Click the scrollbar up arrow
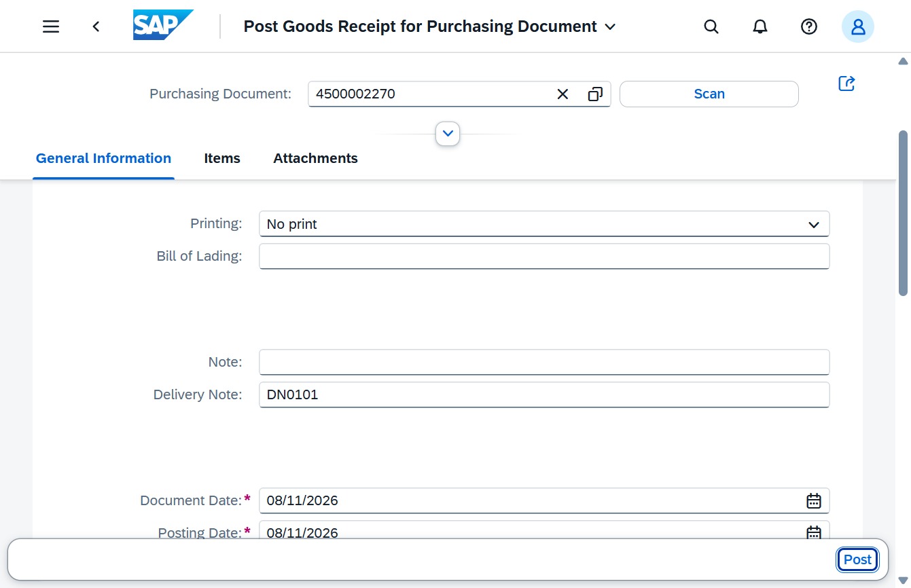This screenshot has width=911, height=588. tap(904, 61)
